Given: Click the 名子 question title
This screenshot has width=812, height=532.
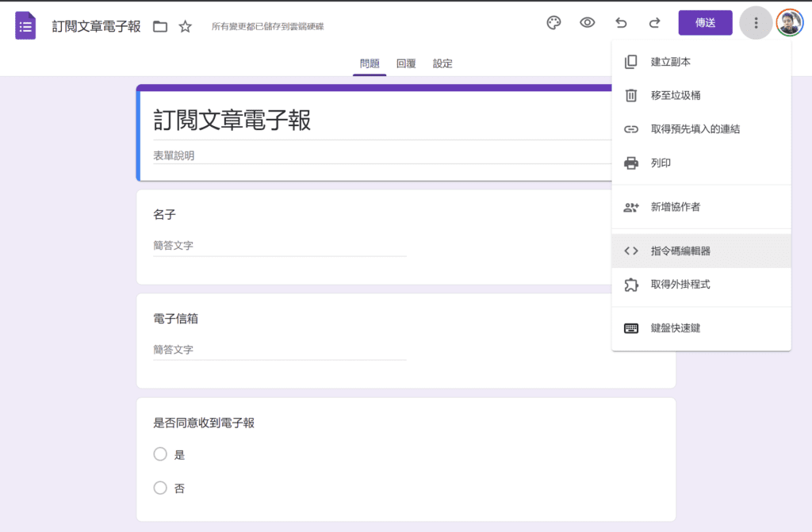Looking at the screenshot, I should click(x=165, y=214).
